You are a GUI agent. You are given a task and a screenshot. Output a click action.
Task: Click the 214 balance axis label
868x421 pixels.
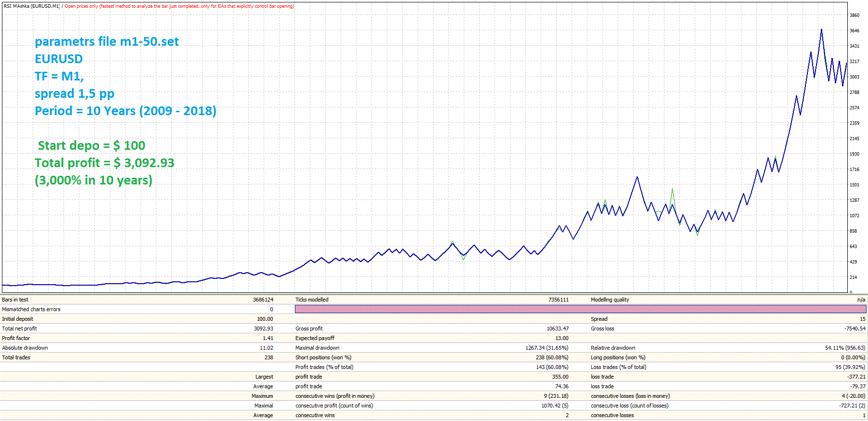point(853,277)
